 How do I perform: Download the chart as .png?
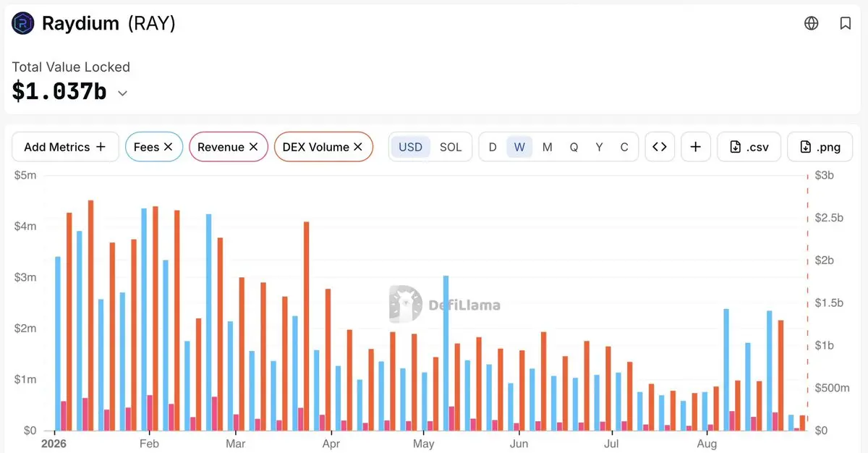point(820,147)
